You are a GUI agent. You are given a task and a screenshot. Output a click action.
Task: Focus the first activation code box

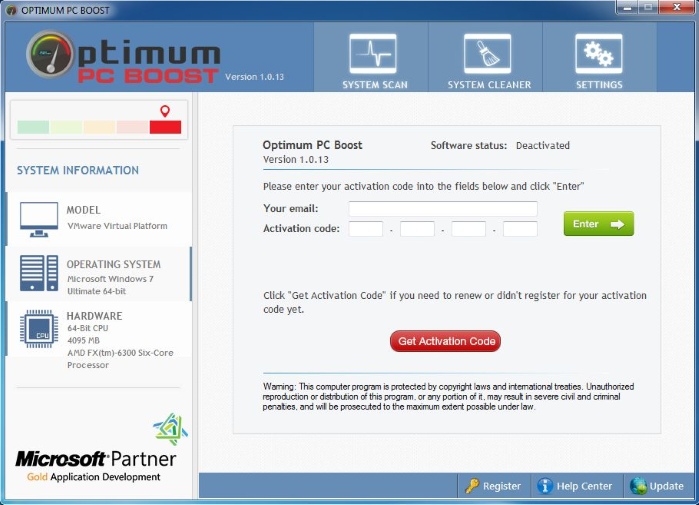pyautogui.click(x=365, y=229)
